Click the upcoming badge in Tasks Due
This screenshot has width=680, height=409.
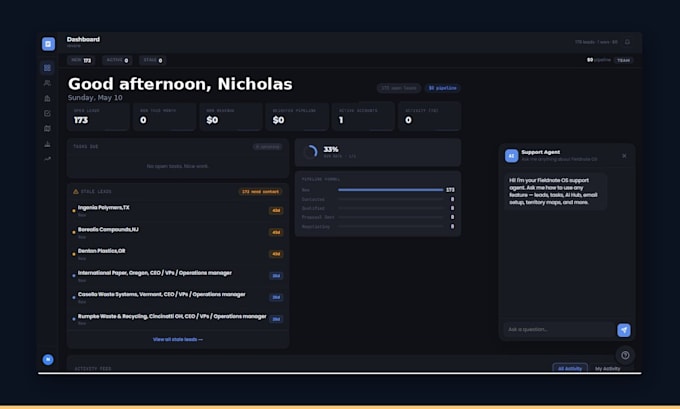click(268, 147)
